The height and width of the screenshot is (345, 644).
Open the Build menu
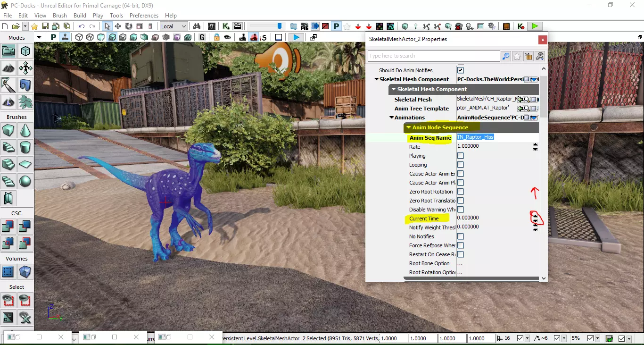click(x=80, y=16)
